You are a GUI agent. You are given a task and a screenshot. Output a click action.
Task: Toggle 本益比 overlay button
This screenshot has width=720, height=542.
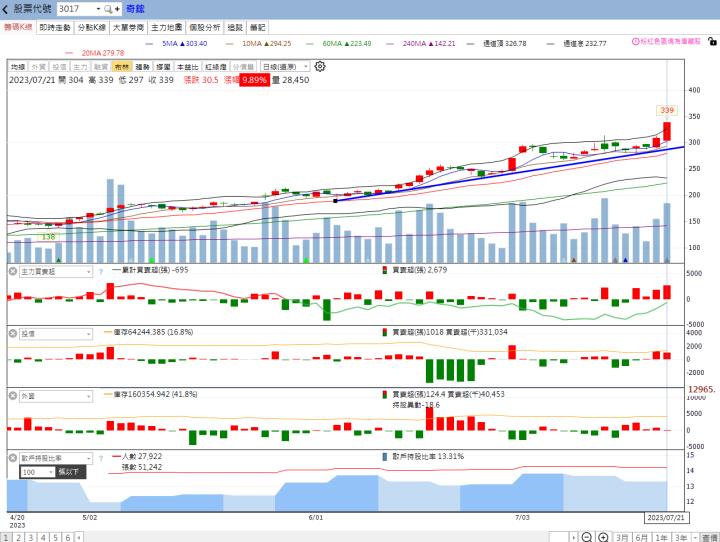click(x=187, y=67)
